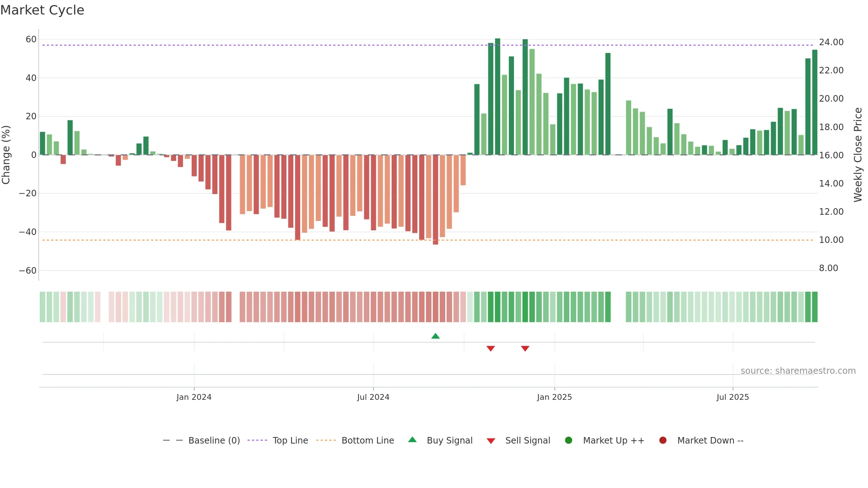Click the first red Sell Signal marker
The height and width of the screenshot is (488, 868).
click(491, 348)
